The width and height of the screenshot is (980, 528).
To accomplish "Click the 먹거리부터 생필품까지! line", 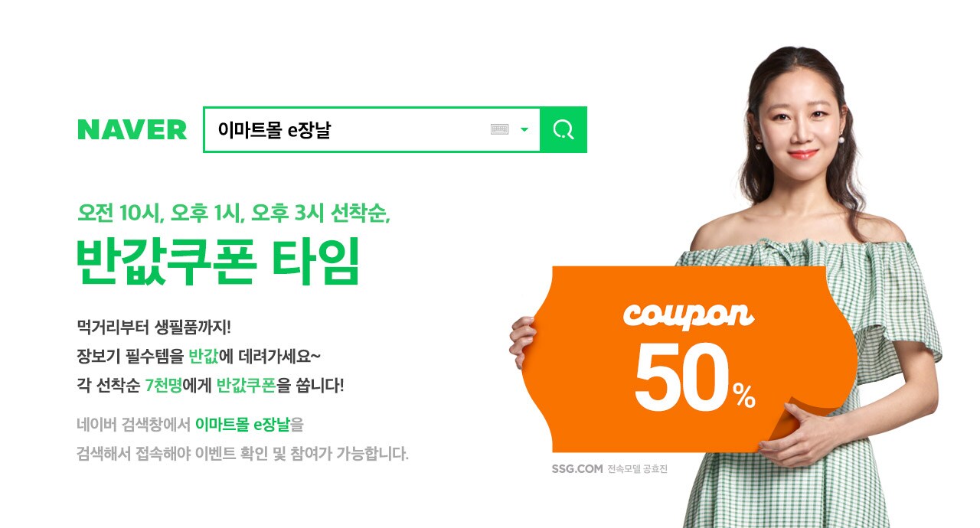I will tap(154, 328).
